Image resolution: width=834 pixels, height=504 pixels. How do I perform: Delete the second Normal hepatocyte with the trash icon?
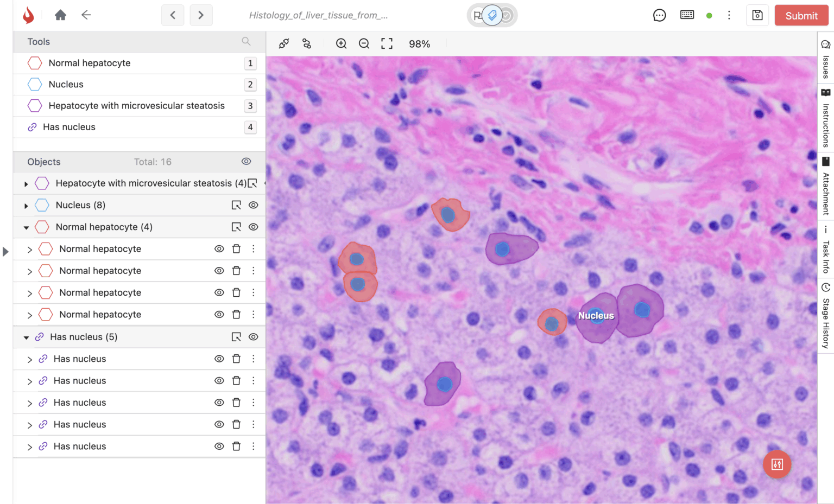click(x=236, y=270)
